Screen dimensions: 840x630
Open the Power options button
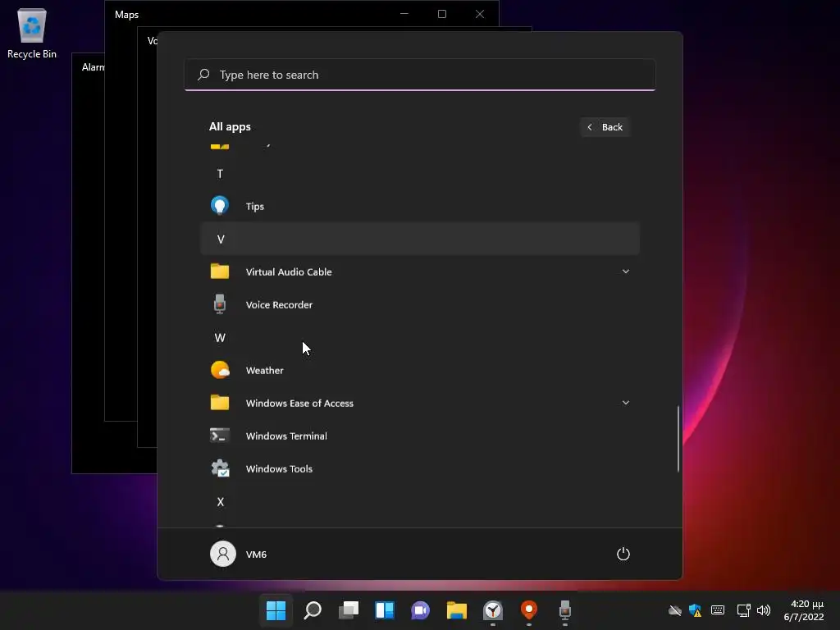pos(623,554)
